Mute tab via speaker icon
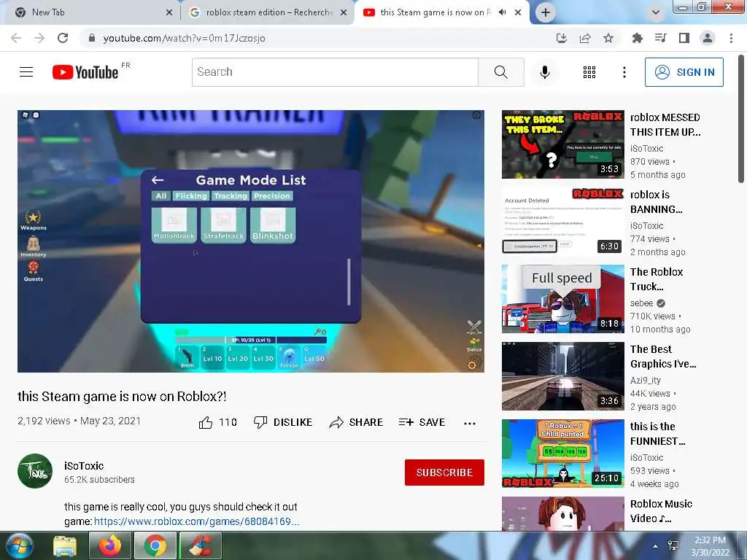The width and height of the screenshot is (747, 560). pyautogui.click(x=502, y=12)
